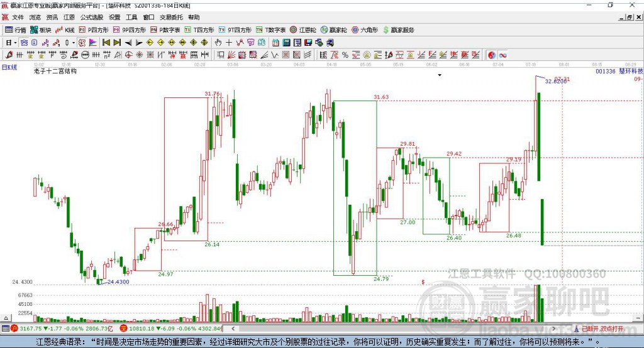Click the up arrow at chart bottom-left

coord(6,318)
